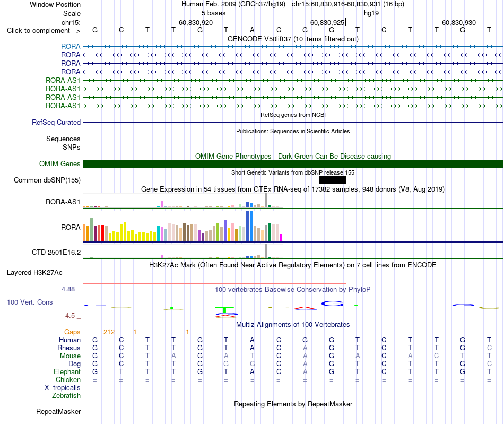Select the Elephant alignment row label

[x=67, y=371]
